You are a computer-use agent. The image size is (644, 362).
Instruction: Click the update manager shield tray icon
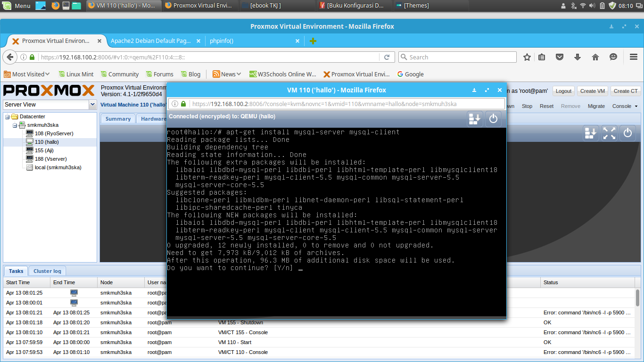(x=612, y=6)
